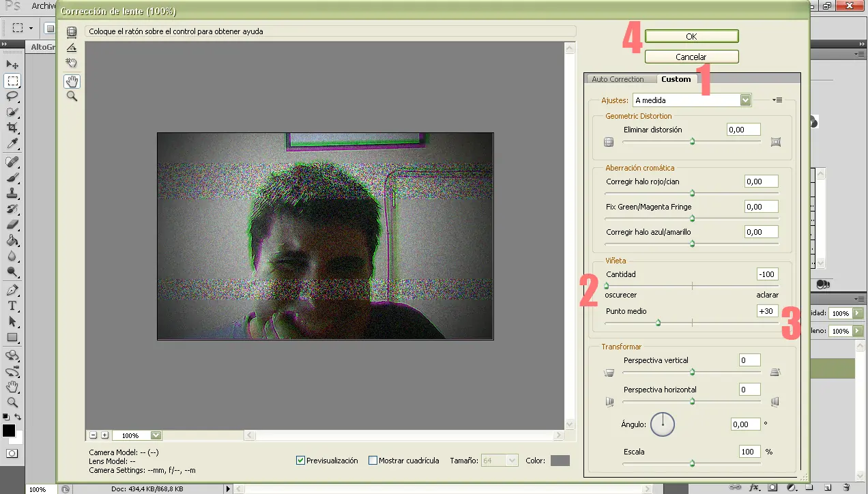The image size is (868, 494).
Task: Click the Escala slider handle
Action: pos(692,464)
